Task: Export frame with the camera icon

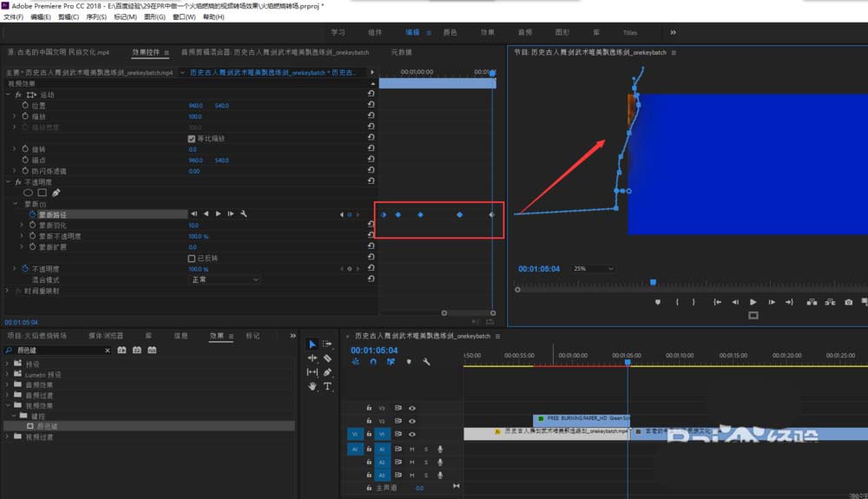Action: pos(848,302)
